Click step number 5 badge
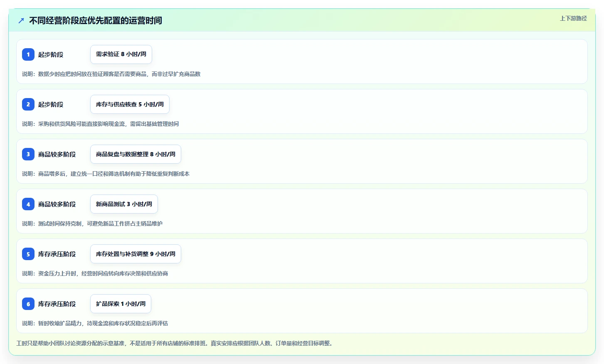Screen dimensions: 604x364 point(28,254)
